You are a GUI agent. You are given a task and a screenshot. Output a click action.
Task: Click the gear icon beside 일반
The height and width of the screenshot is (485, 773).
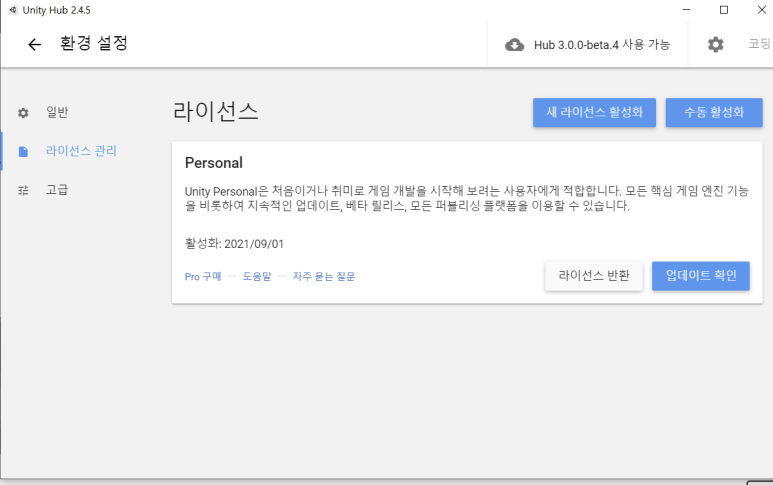click(23, 113)
